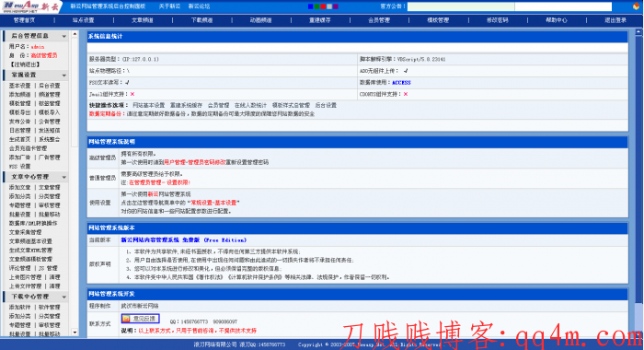Collapse the 下载中心管理 sidebar section

(64, 297)
